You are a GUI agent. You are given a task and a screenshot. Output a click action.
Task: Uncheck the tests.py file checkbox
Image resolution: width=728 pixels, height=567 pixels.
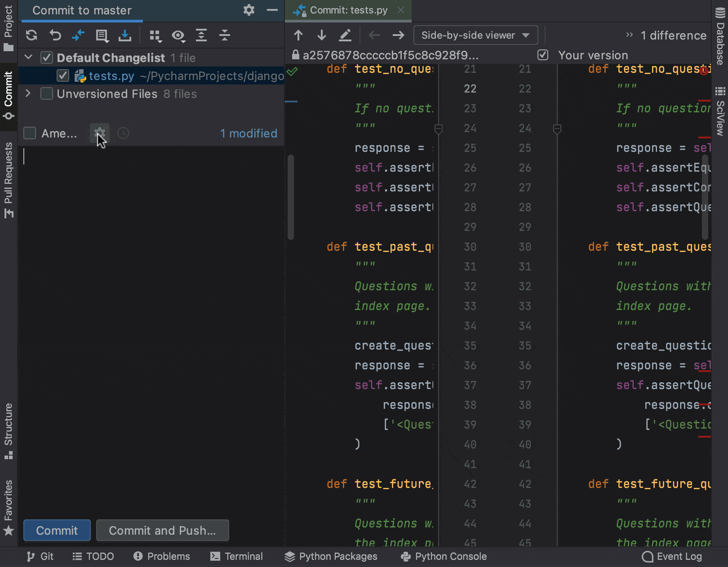[63, 76]
